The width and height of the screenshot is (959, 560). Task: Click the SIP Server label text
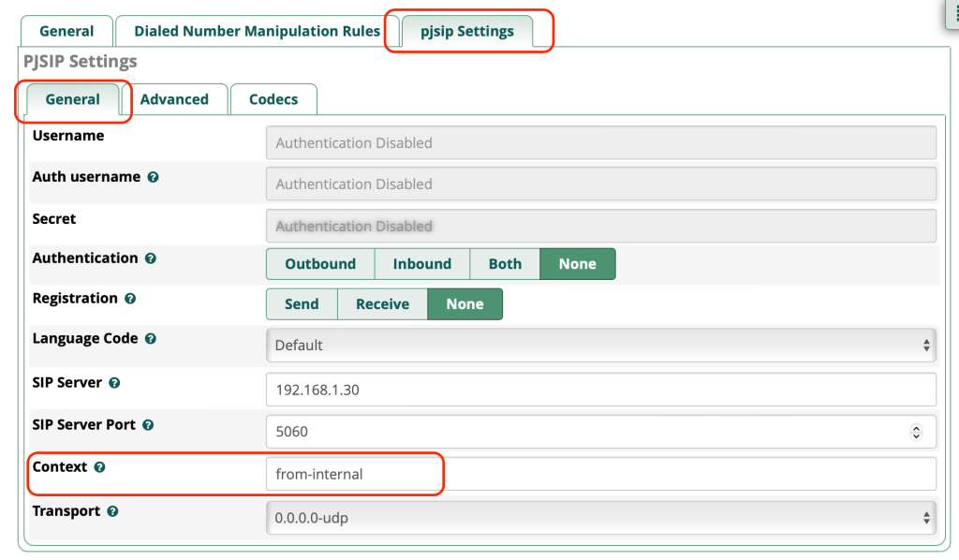tap(67, 383)
